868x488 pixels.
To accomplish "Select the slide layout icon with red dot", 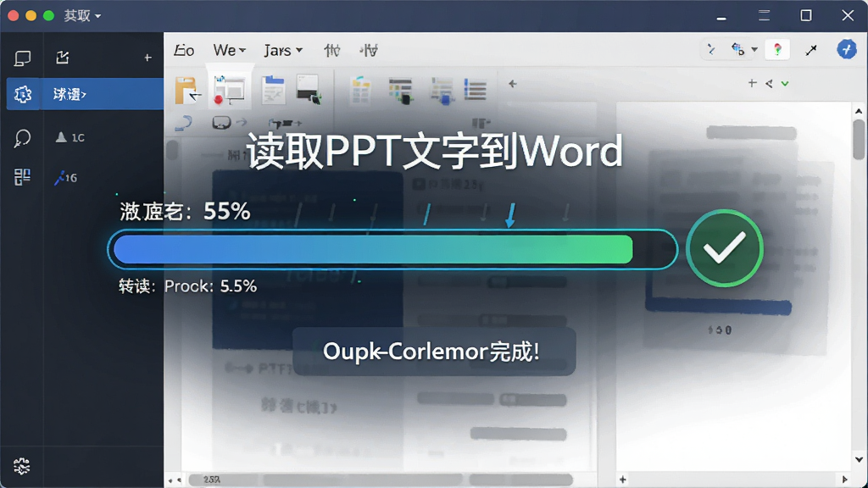I will 230,89.
